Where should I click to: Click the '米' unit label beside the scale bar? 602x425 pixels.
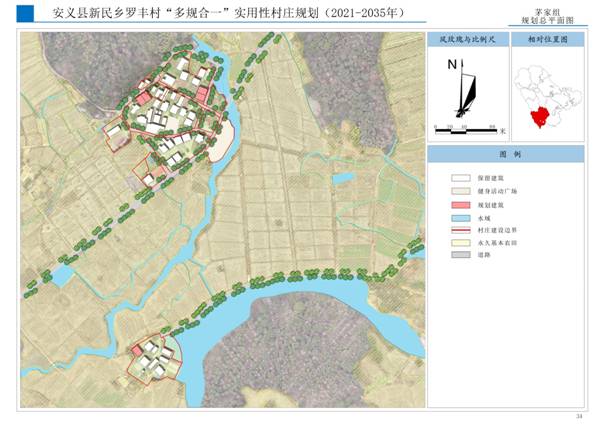pos(502,131)
